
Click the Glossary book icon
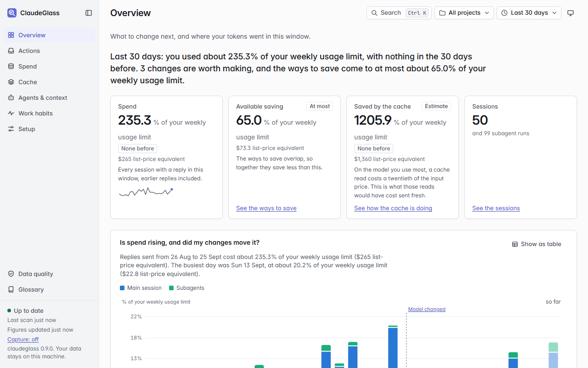pyautogui.click(x=11, y=289)
